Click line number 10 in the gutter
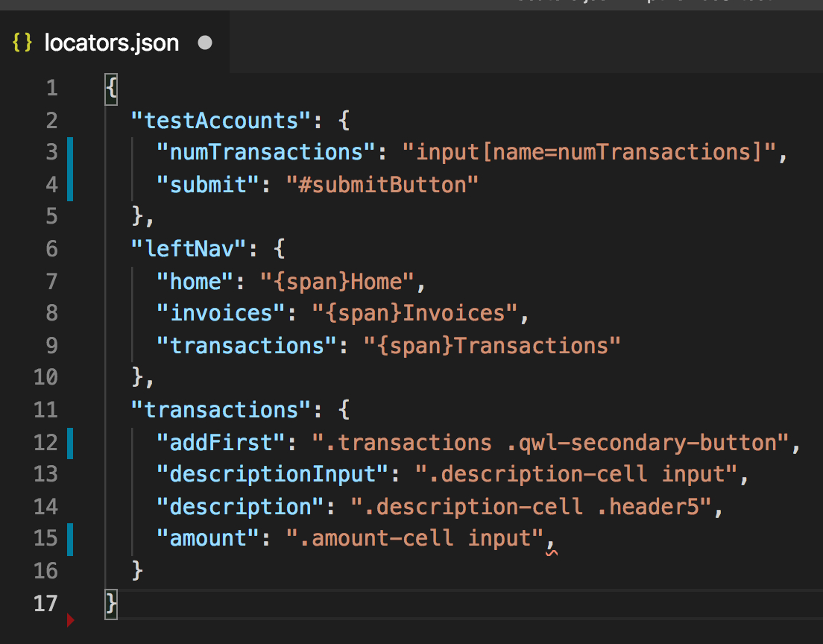This screenshot has width=823, height=644. [x=45, y=377]
